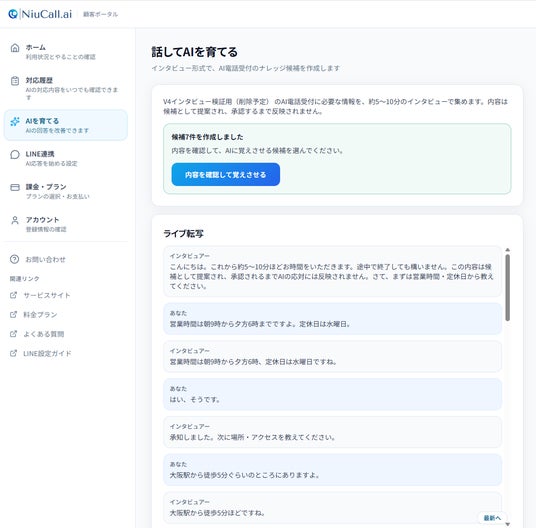The height and width of the screenshot is (528, 536).
Task: Click the transcript scrollbar down arrow
Action: 508,524
